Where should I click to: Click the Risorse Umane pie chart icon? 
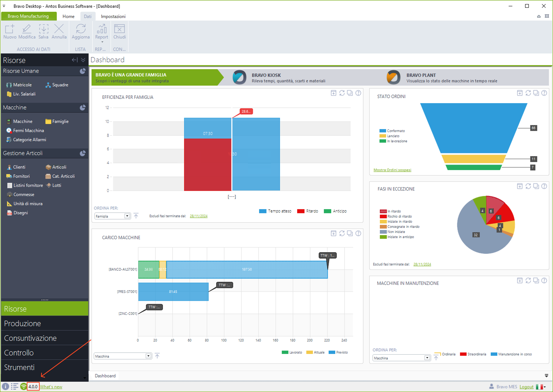83,71
